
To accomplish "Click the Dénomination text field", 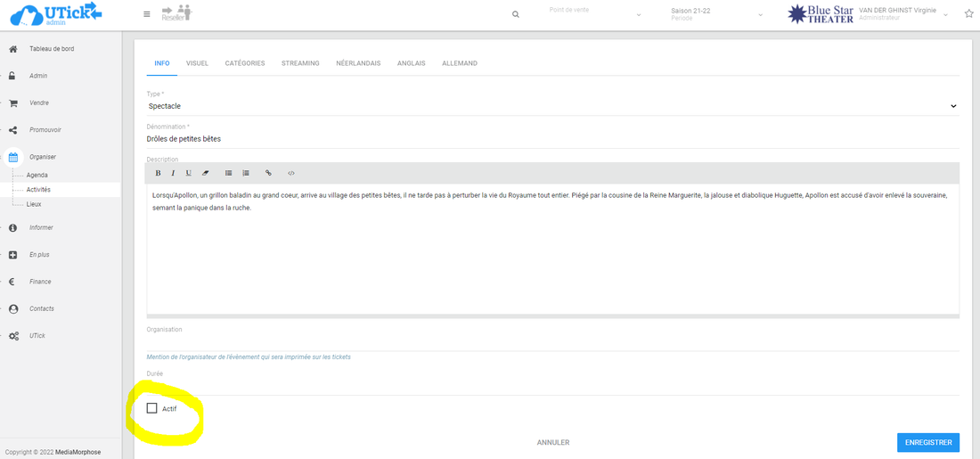I will (552, 139).
